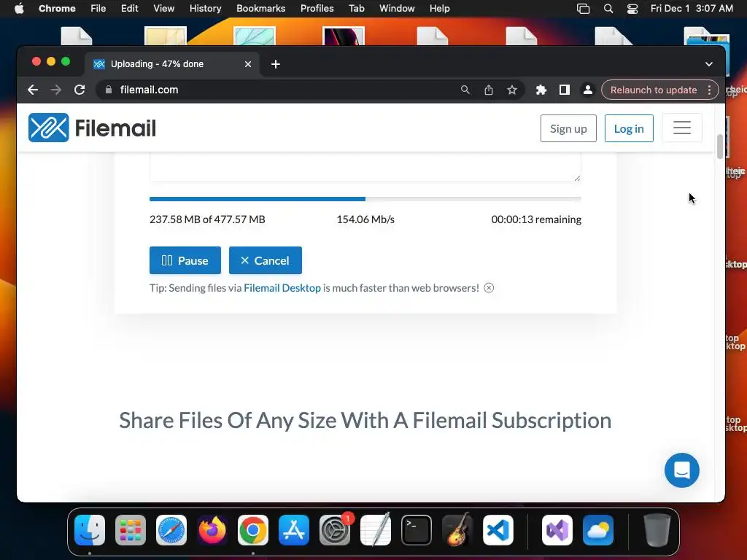Open the Trash in the Dock
Viewport: 747px width, 560px height.
pos(657,530)
